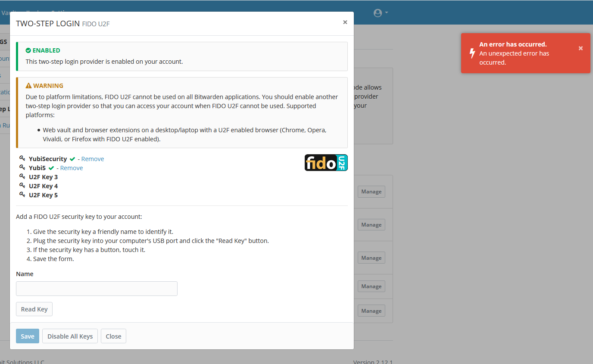Click Disable All Keys button
The image size is (593, 364).
70,336
